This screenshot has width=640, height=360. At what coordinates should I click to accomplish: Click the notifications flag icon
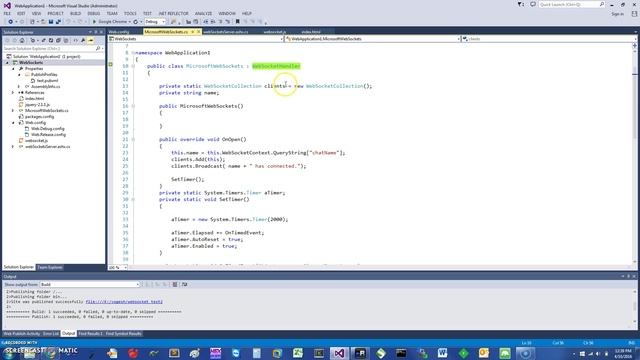(521, 4)
